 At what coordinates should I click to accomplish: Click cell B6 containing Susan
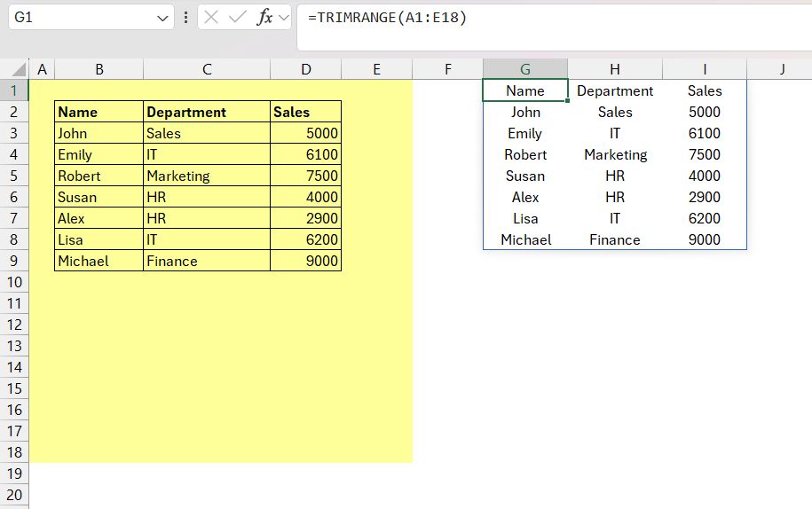click(x=99, y=197)
